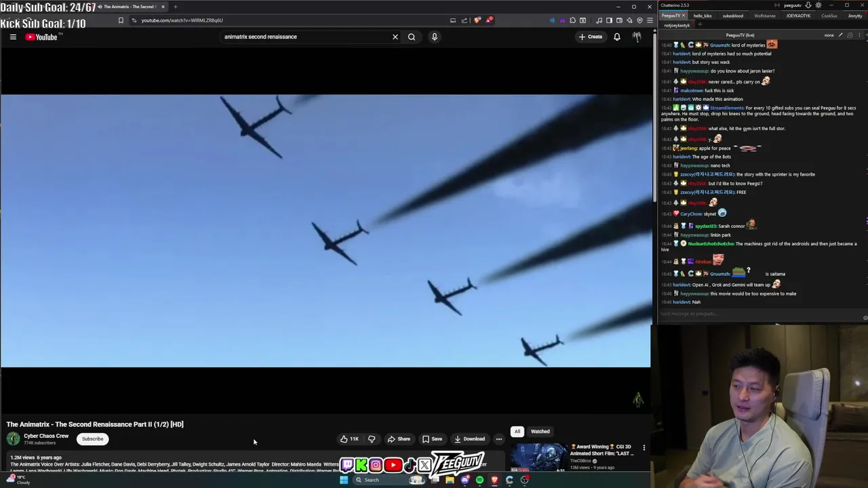
Task: Open the weather widget showing Cloudy
Action: click(x=18, y=480)
